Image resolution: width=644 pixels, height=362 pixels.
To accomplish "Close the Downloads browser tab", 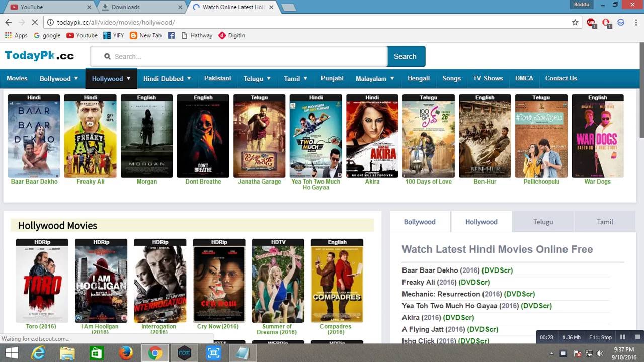I will coord(180,7).
